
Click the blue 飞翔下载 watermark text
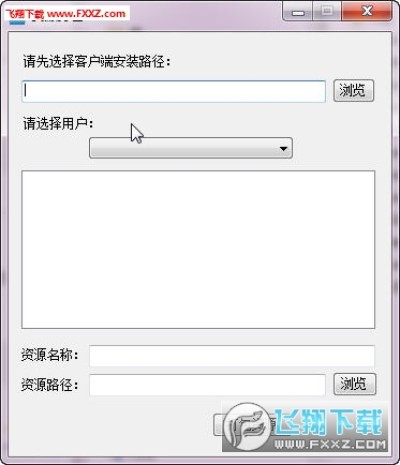(x=328, y=422)
